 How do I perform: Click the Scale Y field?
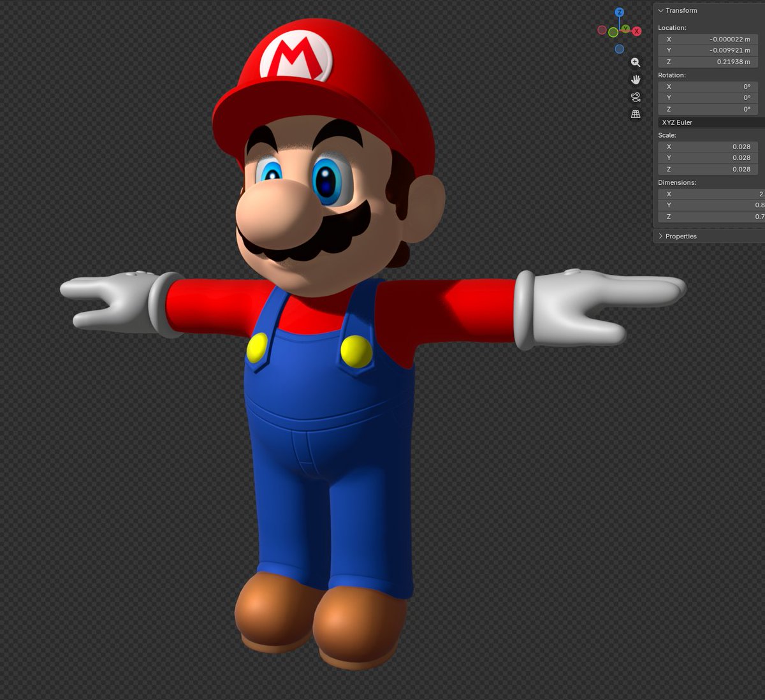coord(708,158)
